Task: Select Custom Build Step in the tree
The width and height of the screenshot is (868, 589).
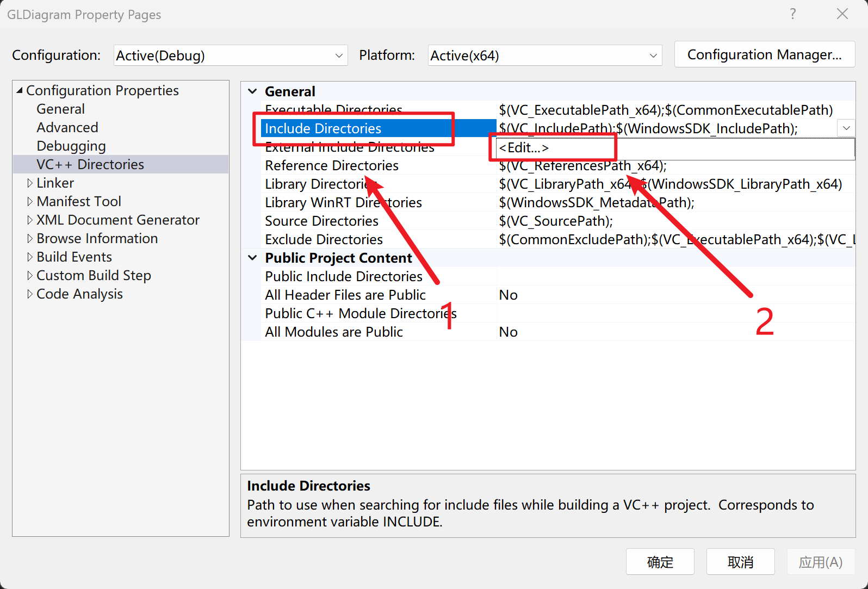Action: pyautogui.click(x=94, y=275)
